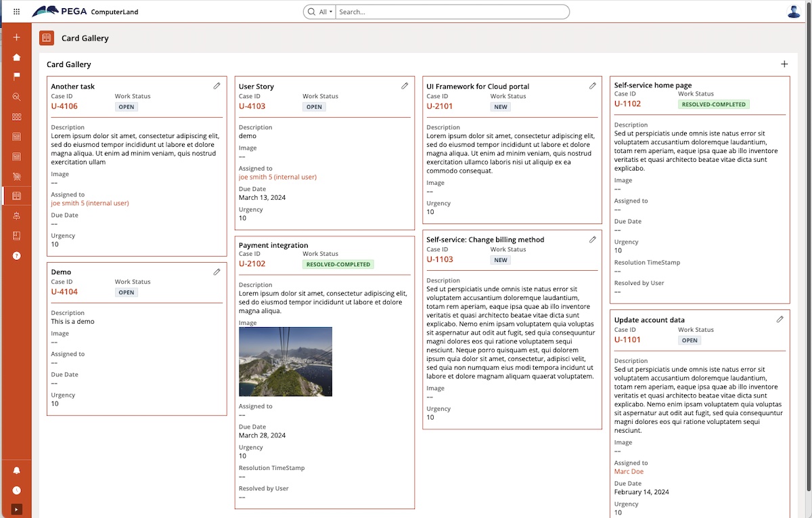Click the sidebar plus Create icon
Screen dimensions: 812x518
16,37
